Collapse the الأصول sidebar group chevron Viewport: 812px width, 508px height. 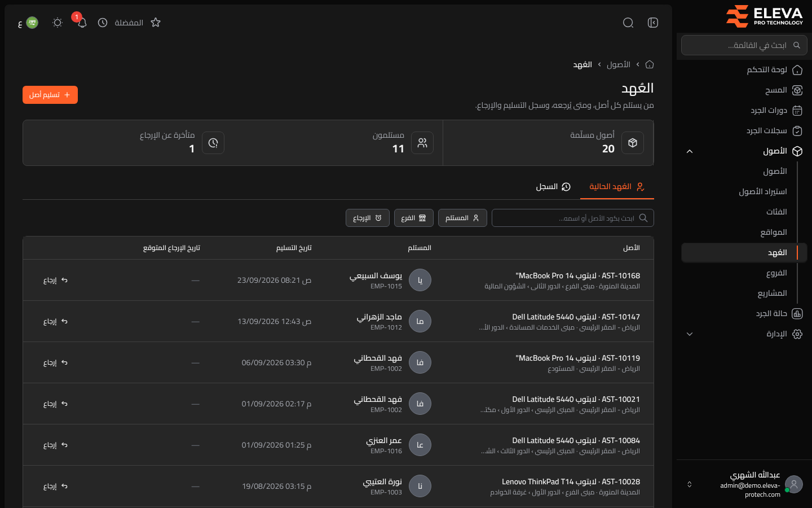[x=690, y=151]
